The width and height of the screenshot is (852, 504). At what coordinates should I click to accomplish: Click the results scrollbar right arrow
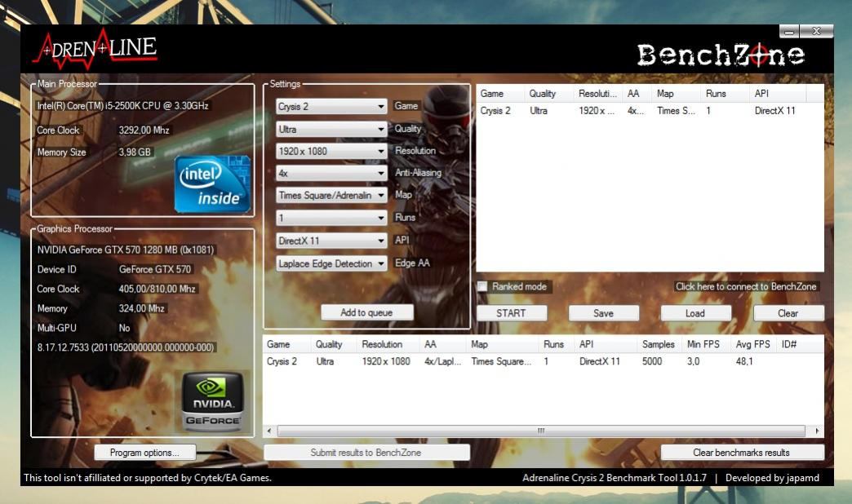pos(817,431)
